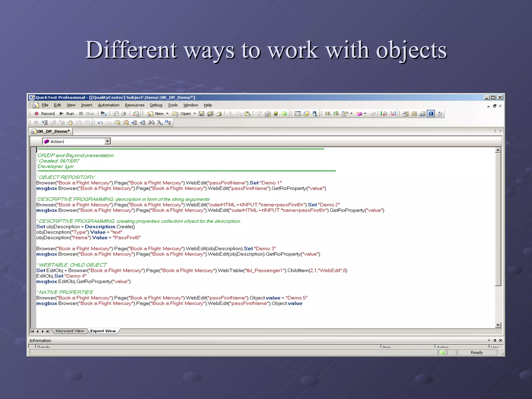The image size is (532, 399).
Task: Switch to Keyword View tab
Action: pos(70,331)
